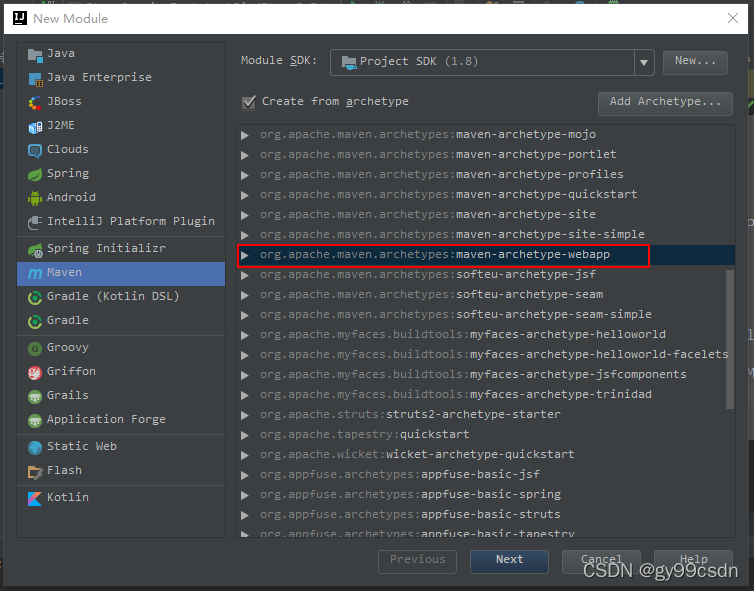Select wicket-archetype-quickstart entry
The width and height of the screenshot is (754, 591).
pyautogui.click(x=486, y=454)
